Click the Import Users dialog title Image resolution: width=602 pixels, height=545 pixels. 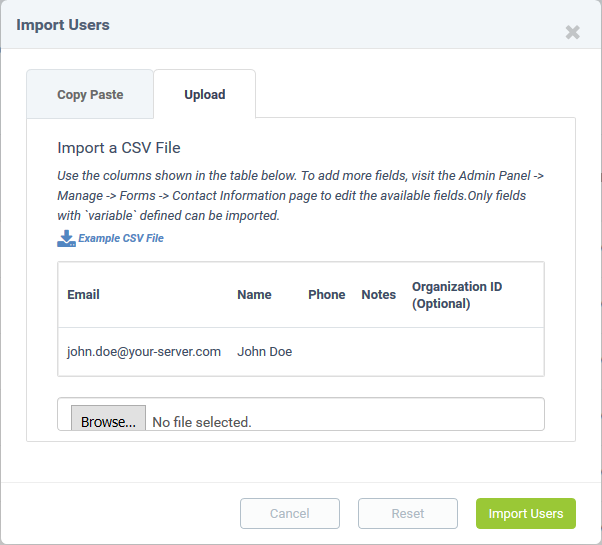(63, 25)
